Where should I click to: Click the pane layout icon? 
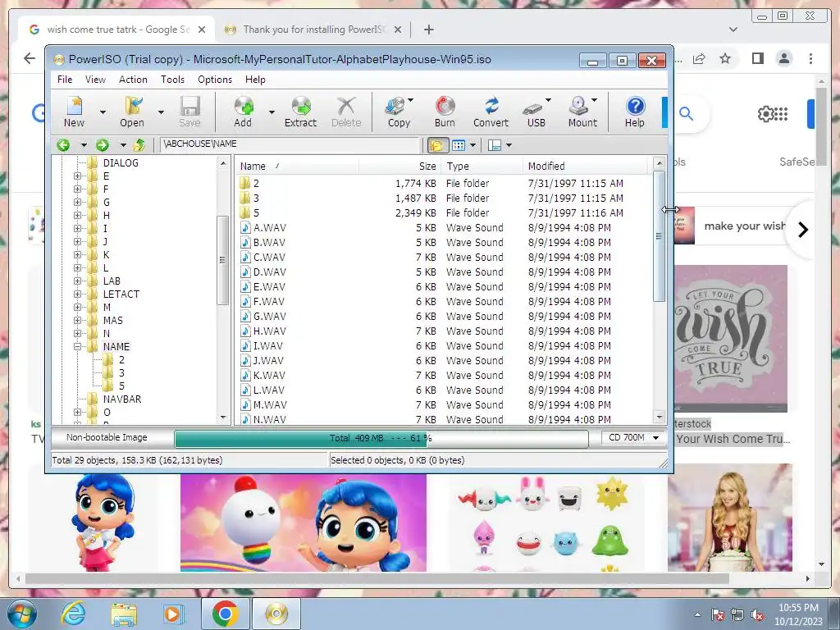(495, 145)
